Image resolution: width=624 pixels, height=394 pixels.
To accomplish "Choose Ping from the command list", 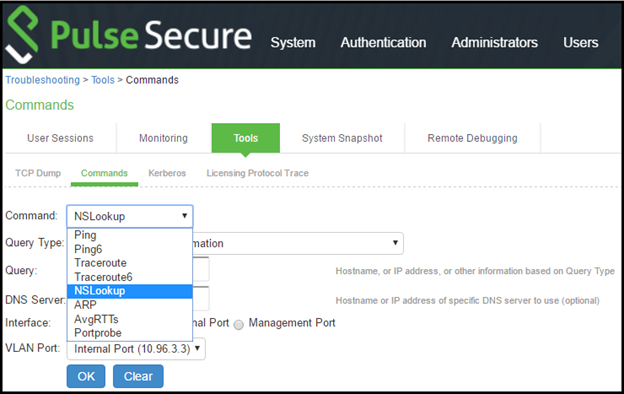I will click(x=130, y=235).
